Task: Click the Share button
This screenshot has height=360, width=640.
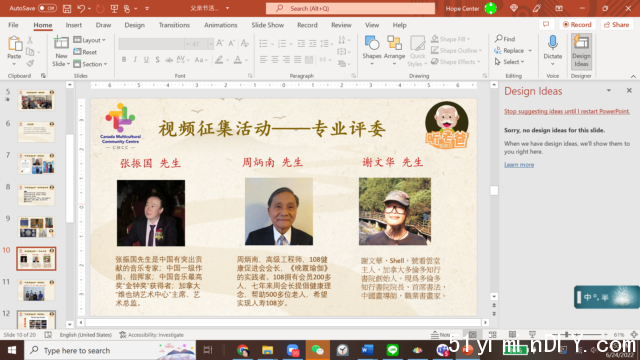Action: pyautogui.click(x=617, y=24)
